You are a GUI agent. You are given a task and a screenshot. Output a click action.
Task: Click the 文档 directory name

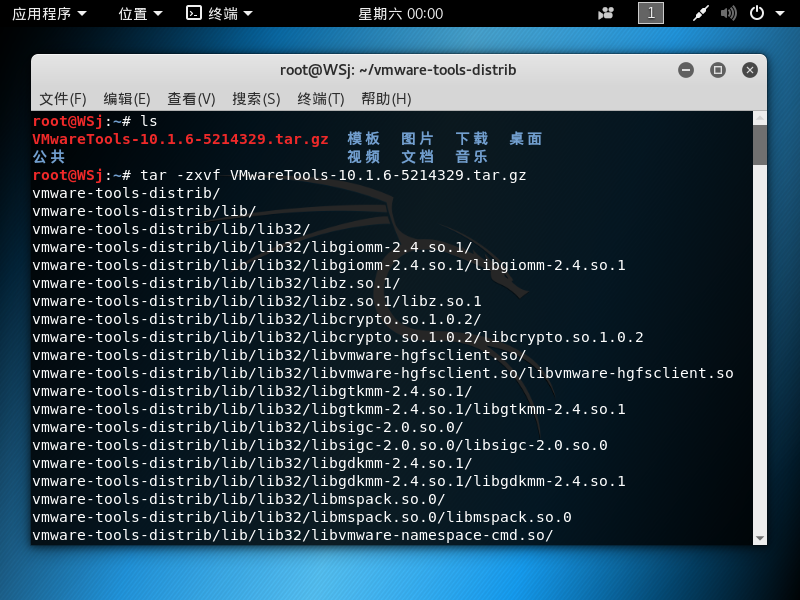[417, 157]
